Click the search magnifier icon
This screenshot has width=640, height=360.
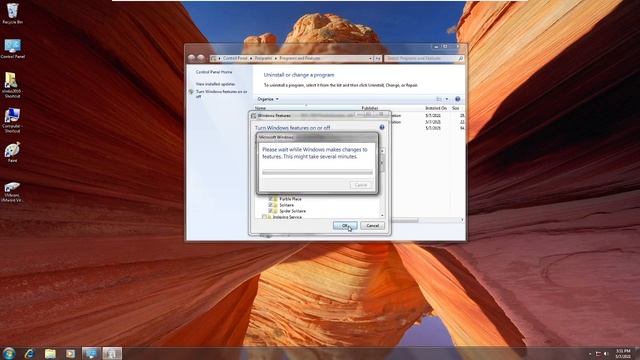click(x=461, y=59)
